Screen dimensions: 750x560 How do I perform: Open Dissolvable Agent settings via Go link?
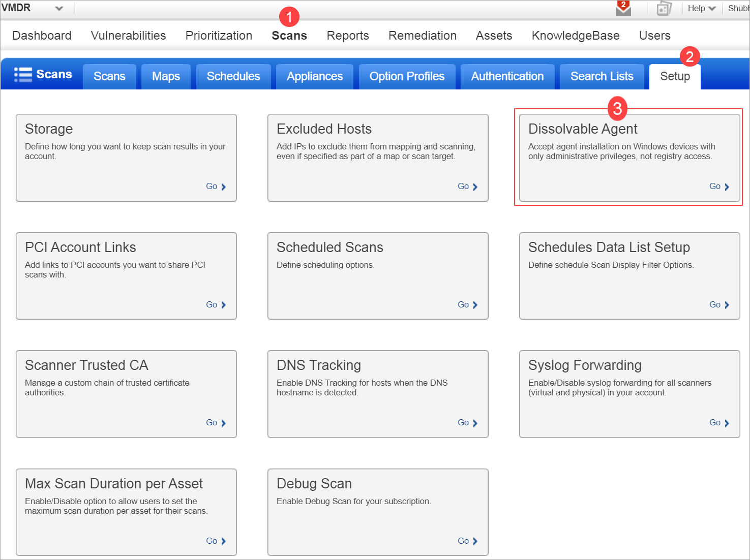click(714, 186)
